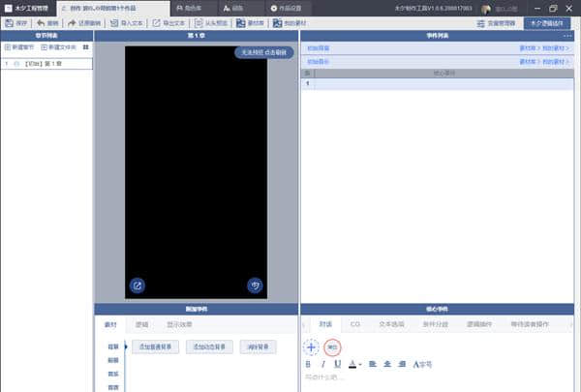Viewport: 581px width, 392px height.
Task: Select the Conditional branch tab
Action: click(x=436, y=324)
